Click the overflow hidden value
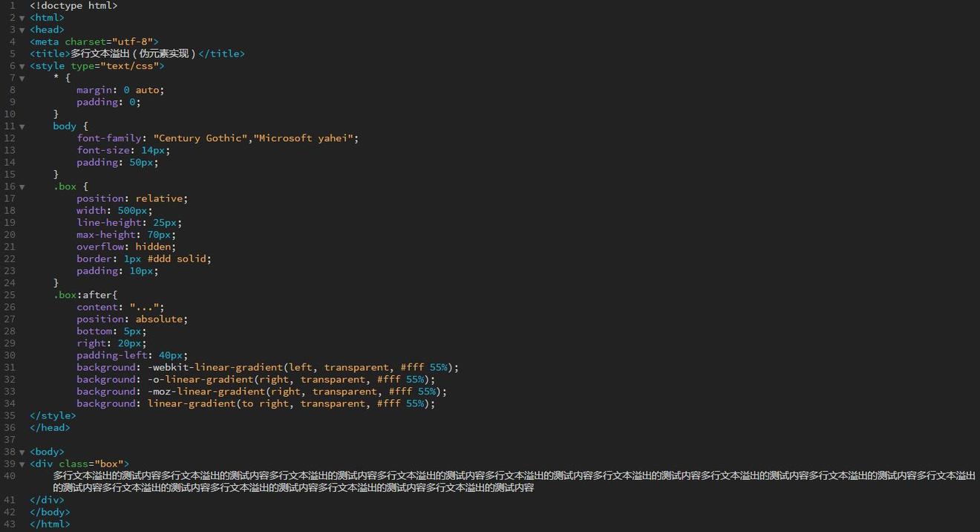This screenshot has width=980, height=532. pos(155,247)
